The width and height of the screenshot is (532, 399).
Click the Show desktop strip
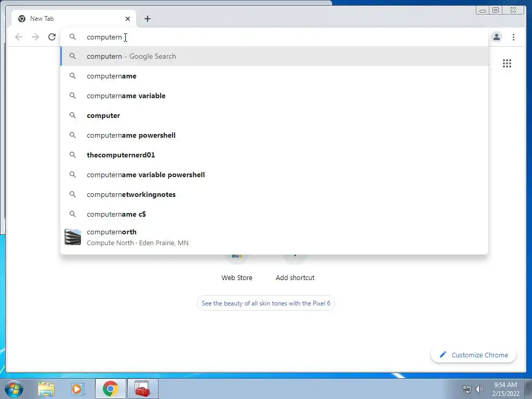click(528, 389)
